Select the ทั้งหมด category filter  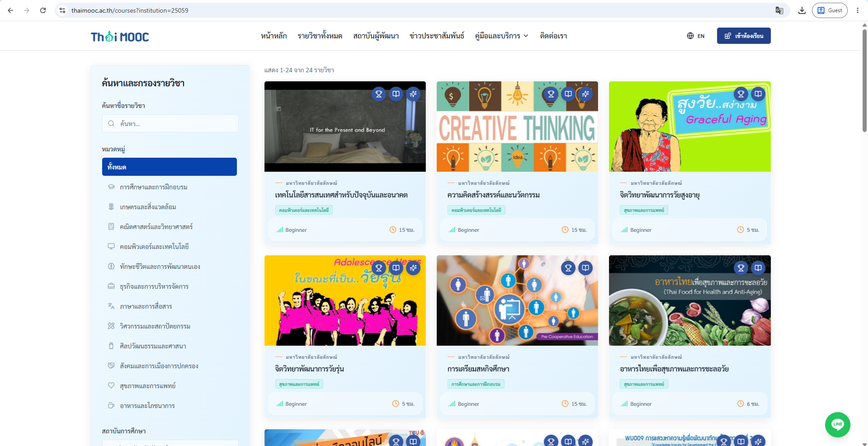point(170,167)
